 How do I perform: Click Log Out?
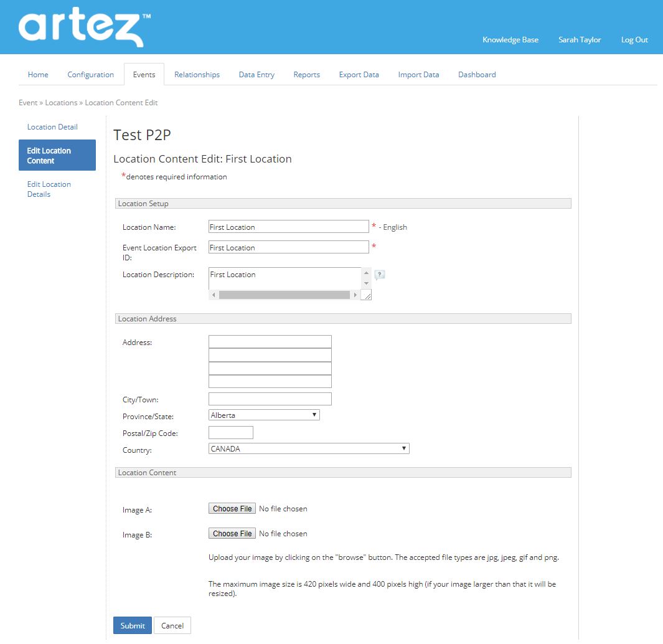[x=634, y=40]
